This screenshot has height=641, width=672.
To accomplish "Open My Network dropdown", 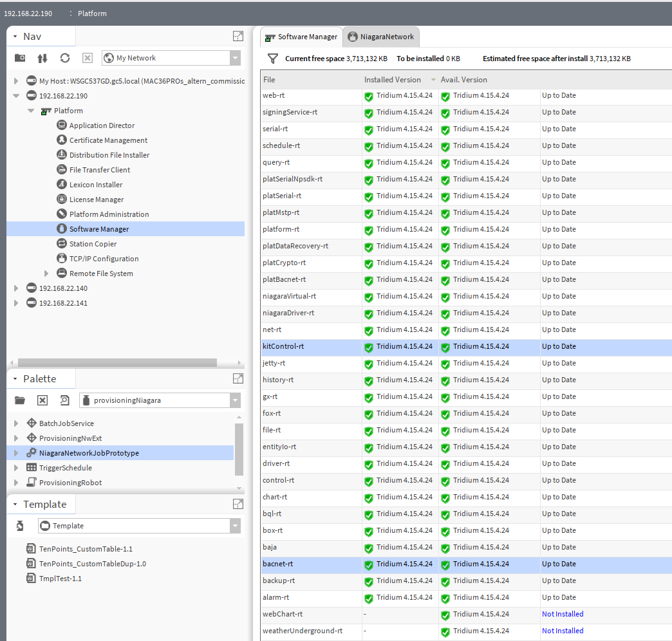I will point(236,58).
